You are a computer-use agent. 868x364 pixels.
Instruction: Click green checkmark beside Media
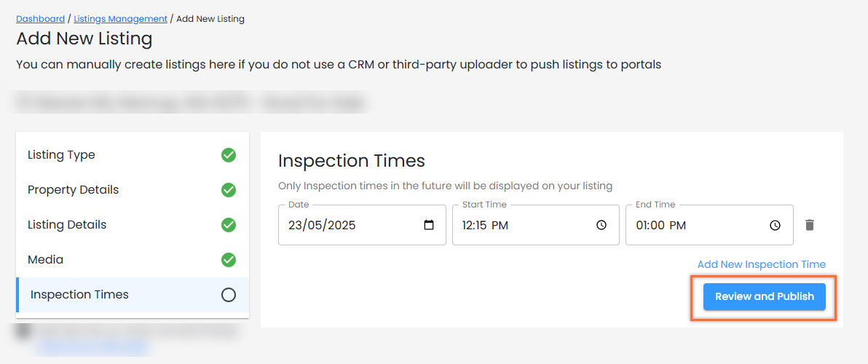pyautogui.click(x=229, y=259)
